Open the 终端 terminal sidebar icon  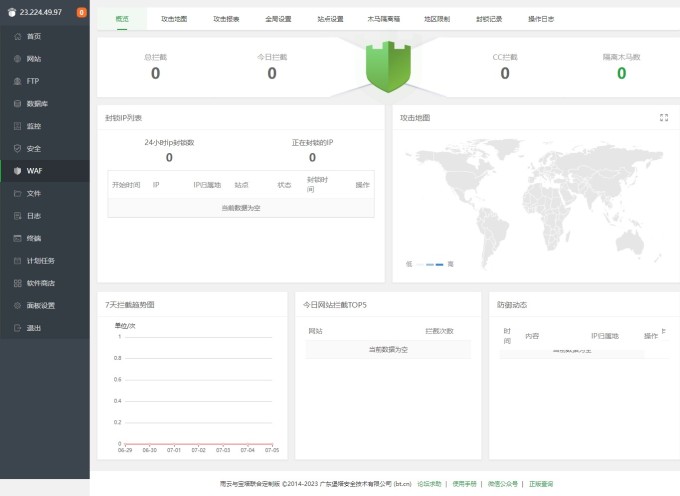coord(17,238)
